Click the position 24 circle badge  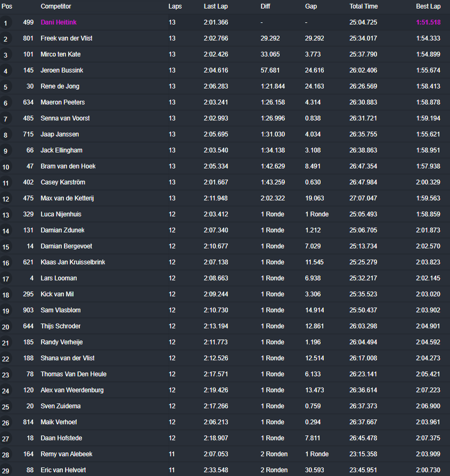(x=5, y=391)
